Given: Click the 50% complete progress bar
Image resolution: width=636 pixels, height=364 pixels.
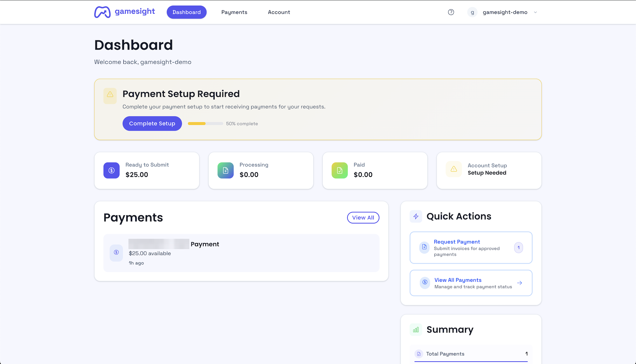Looking at the screenshot, I should [205, 124].
